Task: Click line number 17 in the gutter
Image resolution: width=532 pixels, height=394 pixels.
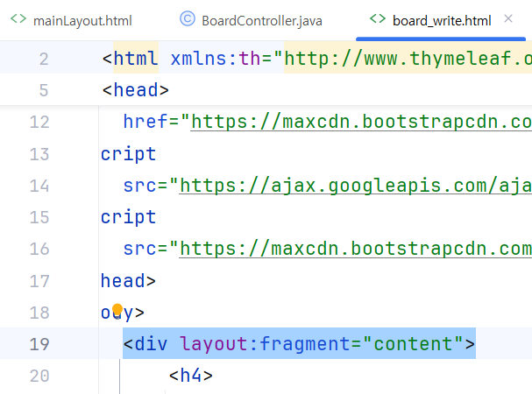Action: coord(39,281)
